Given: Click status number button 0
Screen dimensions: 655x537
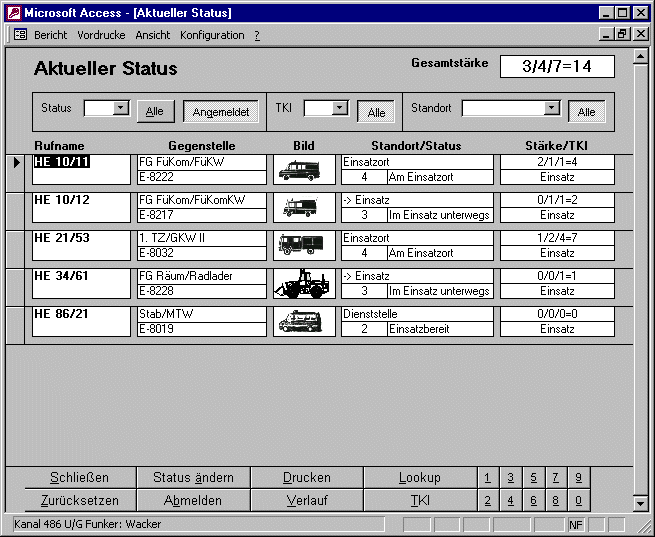Looking at the screenshot, I should (579, 500).
